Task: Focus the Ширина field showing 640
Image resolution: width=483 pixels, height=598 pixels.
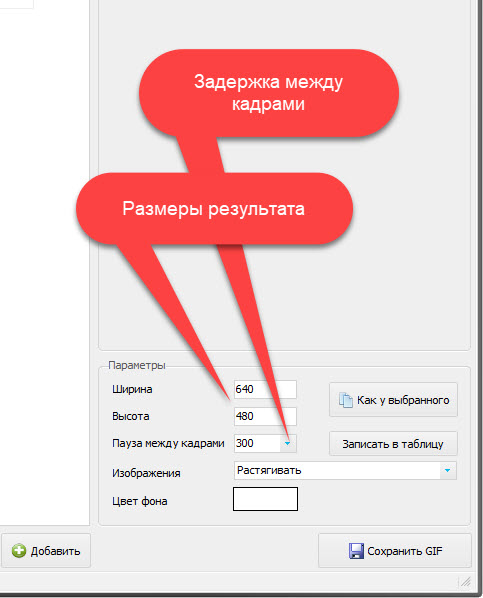Action: [265, 389]
